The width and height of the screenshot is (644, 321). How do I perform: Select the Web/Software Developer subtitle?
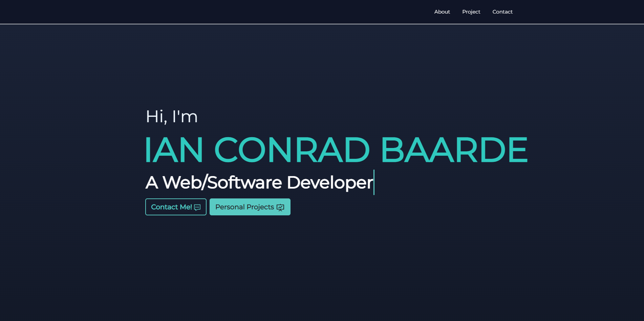pos(259,182)
